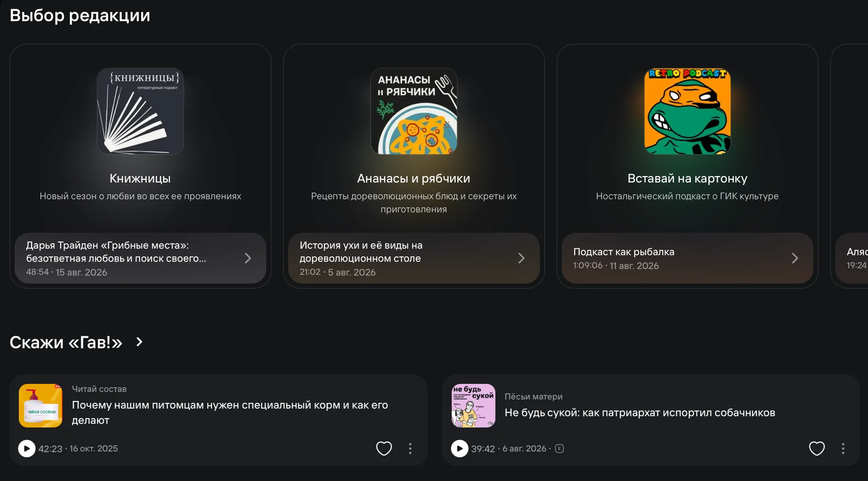The image size is (868, 481).
Task: Open the Скажи «Гав!» section heading
Action: coord(66,342)
